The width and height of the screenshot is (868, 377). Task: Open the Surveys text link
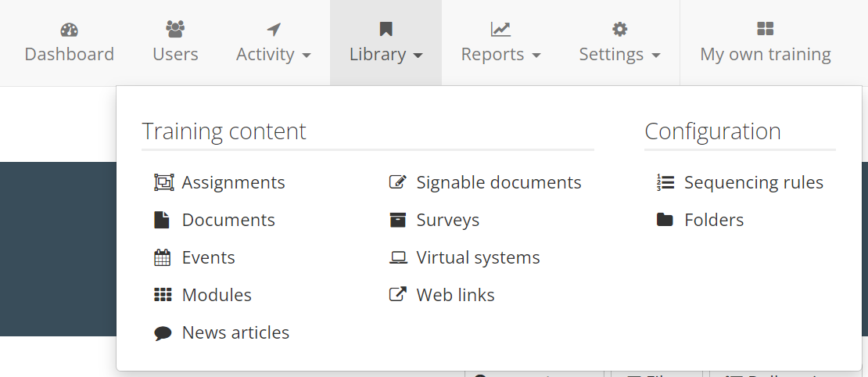[x=447, y=221]
